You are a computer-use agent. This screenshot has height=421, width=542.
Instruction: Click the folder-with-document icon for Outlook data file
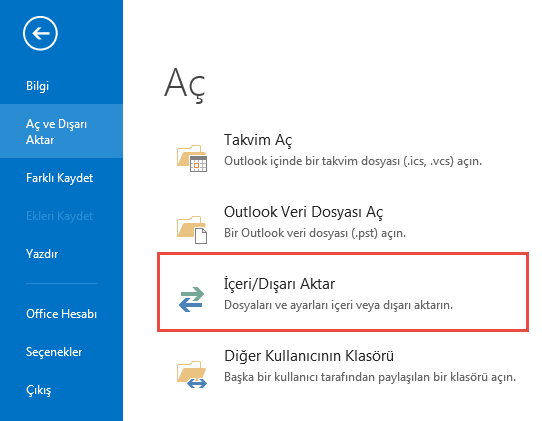[x=192, y=230]
